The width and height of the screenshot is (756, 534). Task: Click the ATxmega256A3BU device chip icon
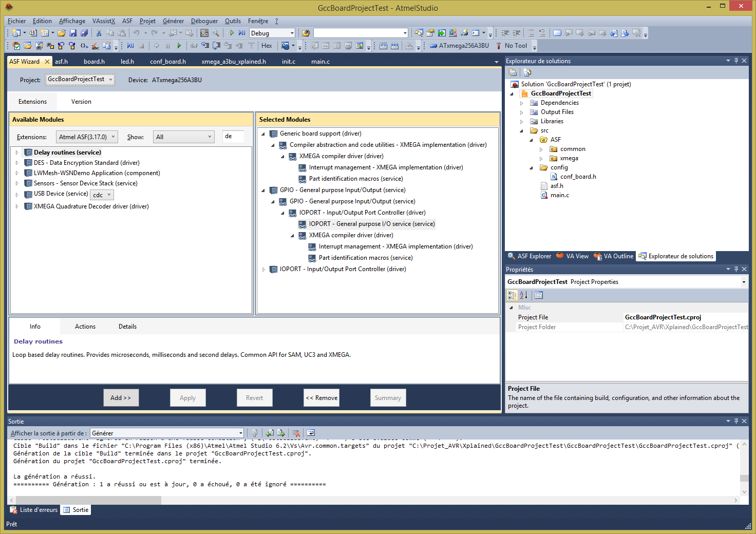pos(433,46)
